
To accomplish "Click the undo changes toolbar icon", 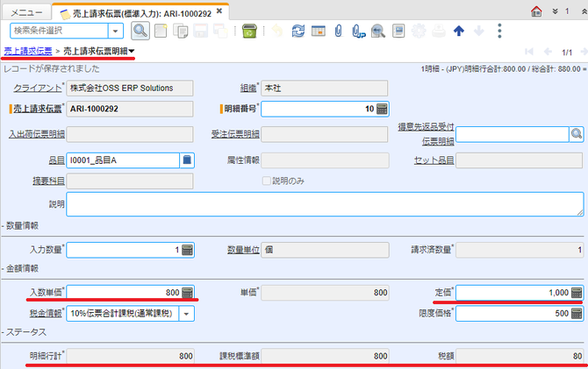I will click(x=277, y=31).
